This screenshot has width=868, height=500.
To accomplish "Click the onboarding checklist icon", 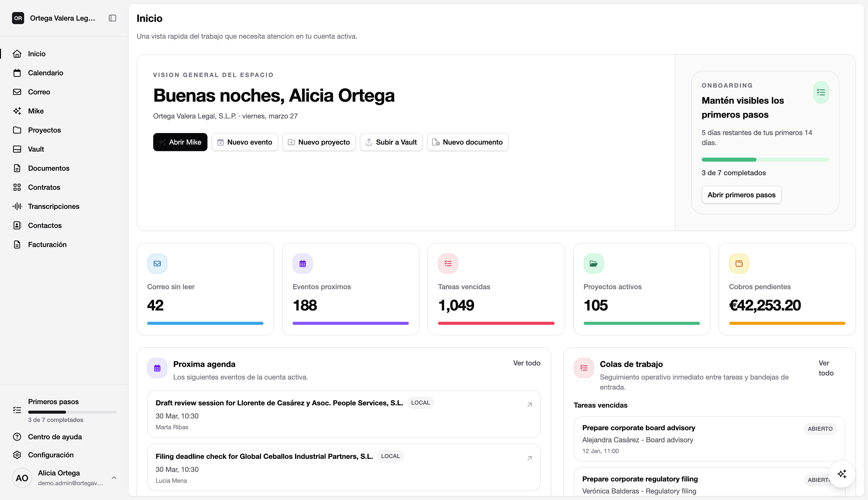I will 821,92.
